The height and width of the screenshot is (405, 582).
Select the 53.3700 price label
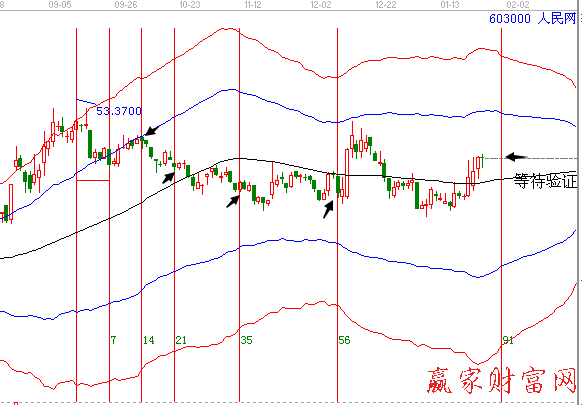coord(119,111)
